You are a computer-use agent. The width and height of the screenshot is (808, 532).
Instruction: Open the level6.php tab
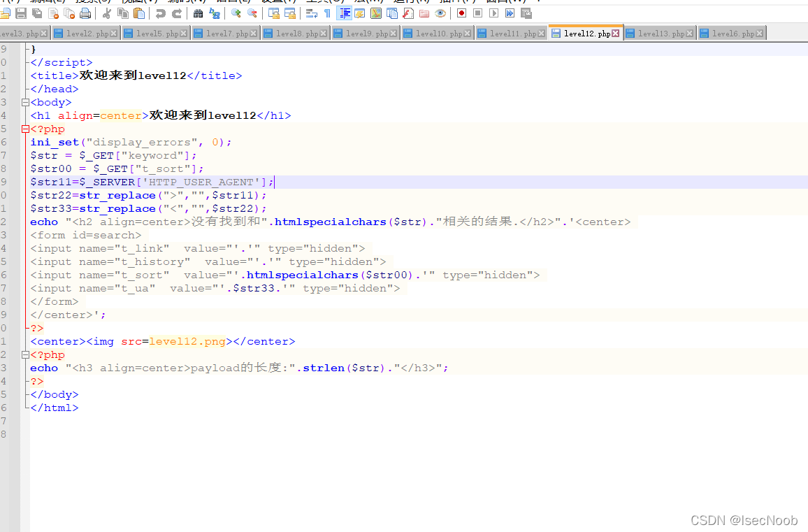[733, 34]
